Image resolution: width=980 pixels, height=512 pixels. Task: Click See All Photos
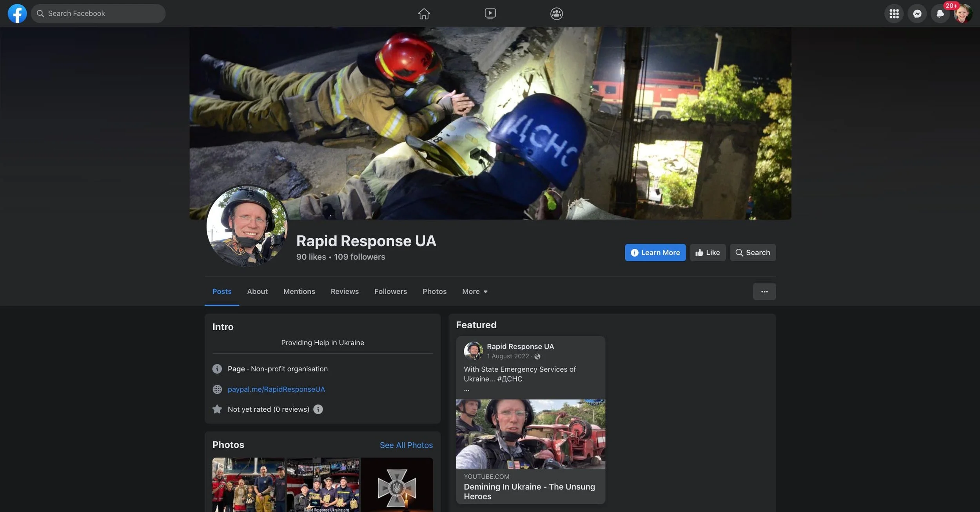(x=406, y=445)
